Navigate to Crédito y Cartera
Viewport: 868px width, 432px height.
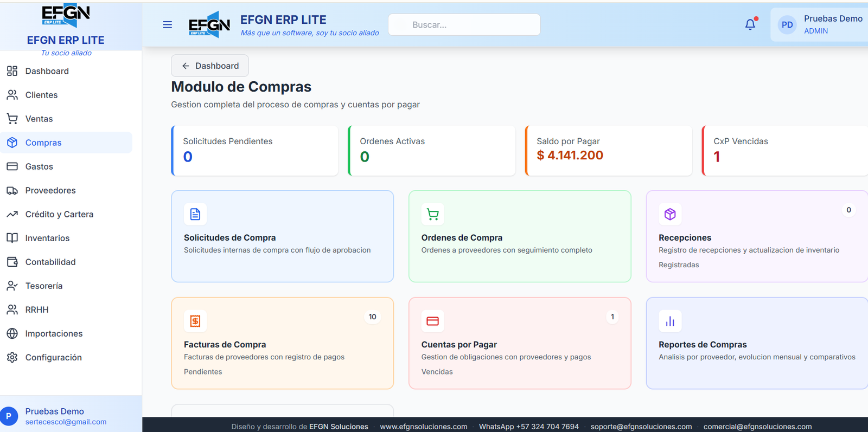pos(66,214)
